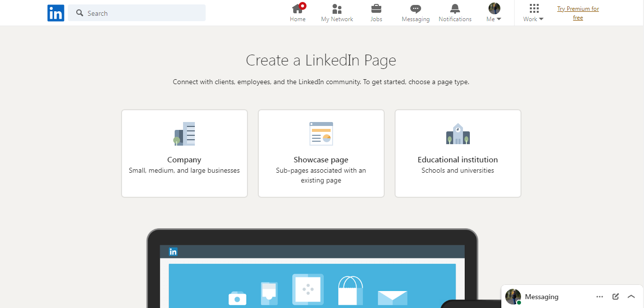The height and width of the screenshot is (308, 644).
Task: Open the Try Premium for free link
Action: [x=578, y=13]
